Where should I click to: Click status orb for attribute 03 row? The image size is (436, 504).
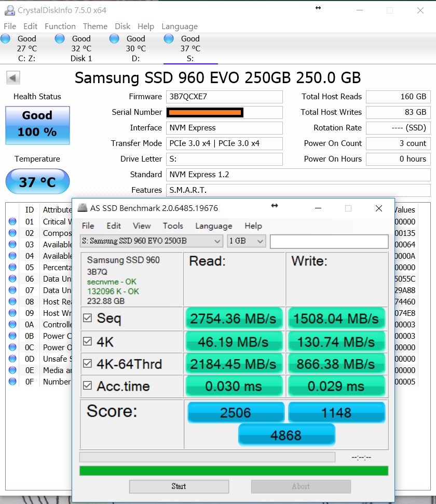[x=12, y=244]
